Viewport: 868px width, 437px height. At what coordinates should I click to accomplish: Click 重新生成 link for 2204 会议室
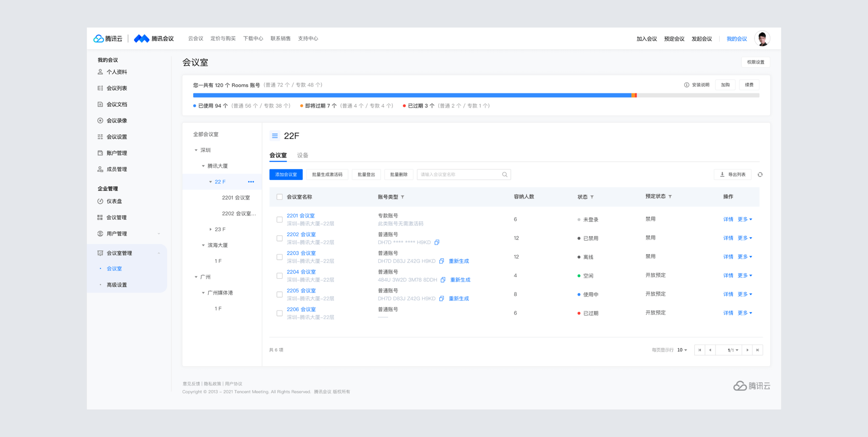[x=460, y=280]
